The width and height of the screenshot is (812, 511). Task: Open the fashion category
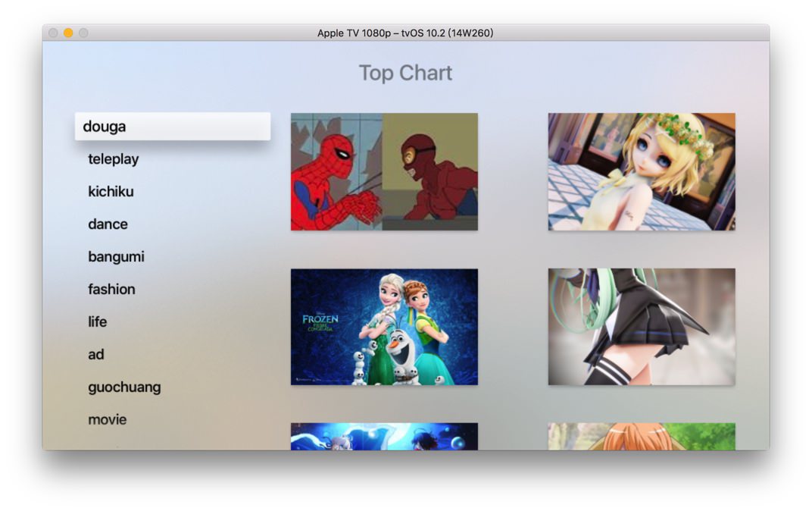point(111,289)
